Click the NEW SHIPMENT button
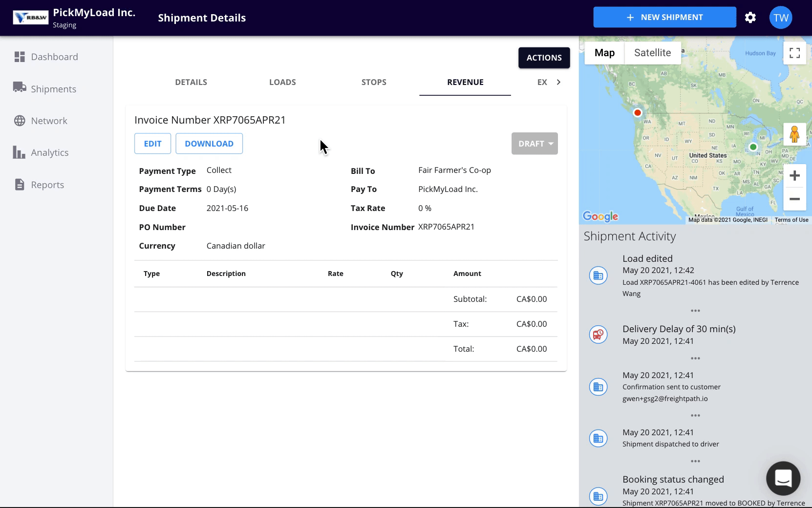The width and height of the screenshot is (812, 508). [x=664, y=18]
